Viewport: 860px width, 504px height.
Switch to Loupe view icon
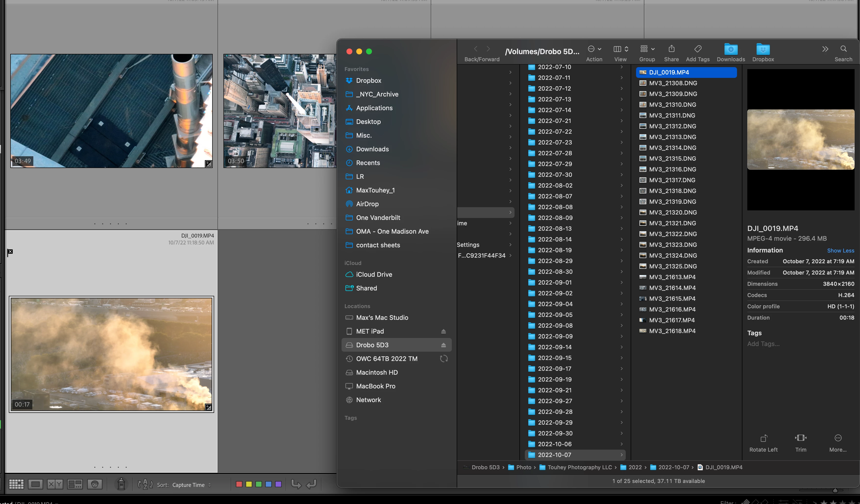pyautogui.click(x=36, y=484)
